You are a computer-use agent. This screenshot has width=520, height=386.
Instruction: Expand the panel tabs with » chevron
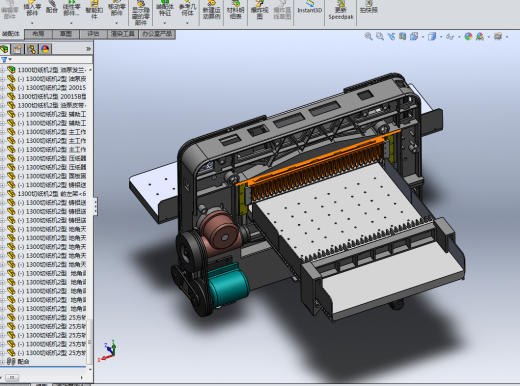pos(88,49)
